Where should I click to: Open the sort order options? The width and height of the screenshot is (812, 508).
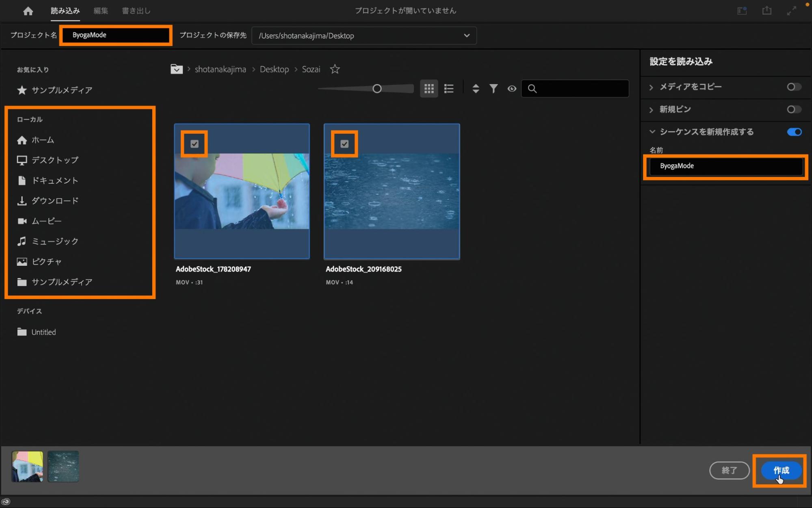pos(476,89)
